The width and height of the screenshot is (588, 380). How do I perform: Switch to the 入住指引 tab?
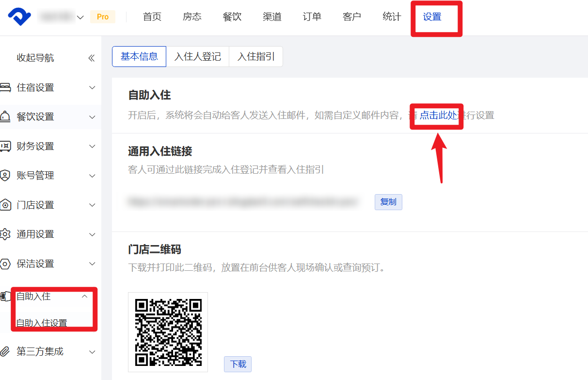coord(256,57)
